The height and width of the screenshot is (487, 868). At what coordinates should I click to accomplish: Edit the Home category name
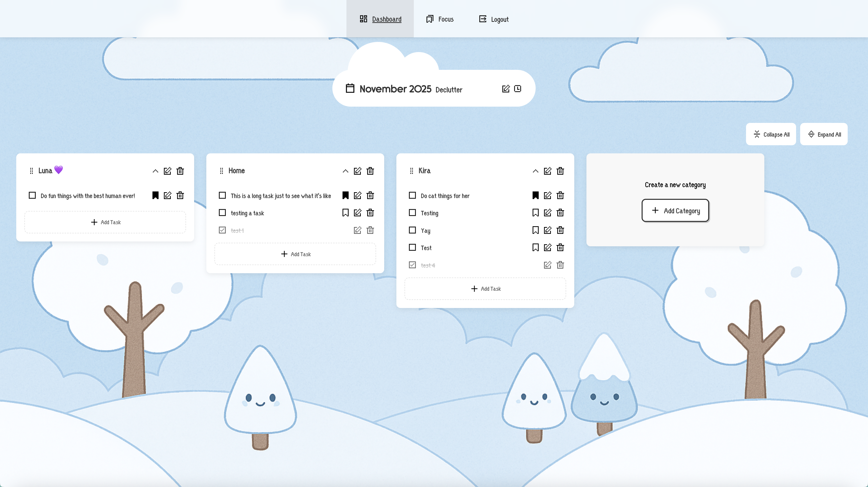click(x=358, y=171)
